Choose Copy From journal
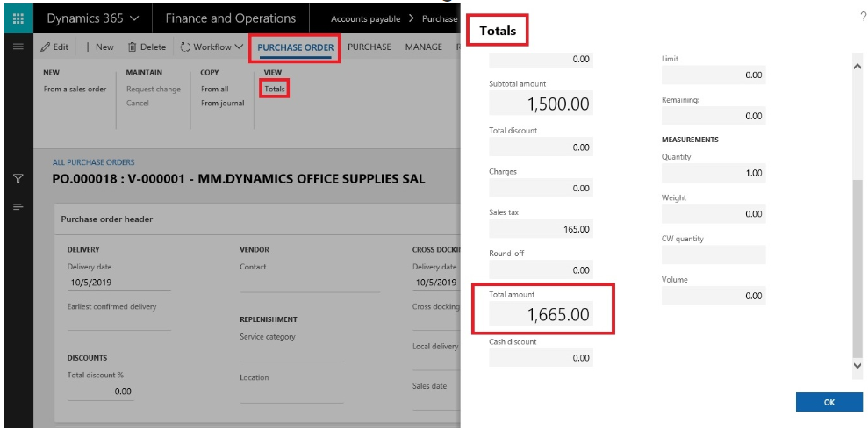Image resolution: width=868 pixels, height=430 pixels. [223, 103]
